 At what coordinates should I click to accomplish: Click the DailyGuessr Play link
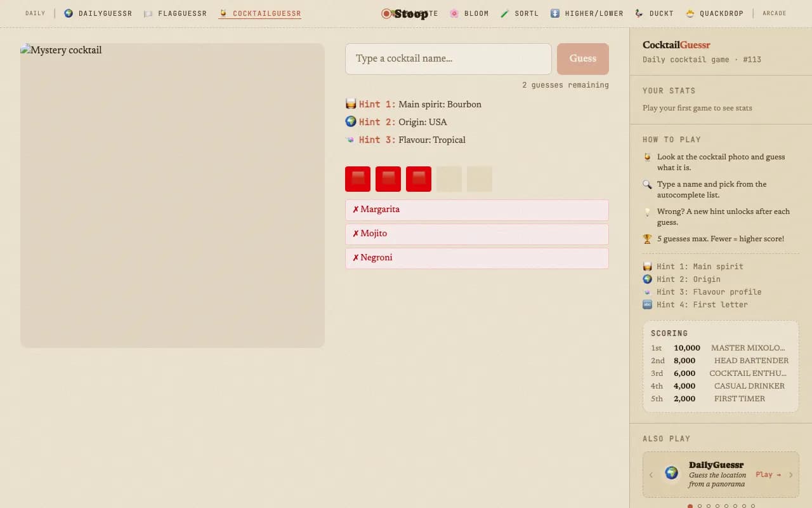(x=768, y=474)
